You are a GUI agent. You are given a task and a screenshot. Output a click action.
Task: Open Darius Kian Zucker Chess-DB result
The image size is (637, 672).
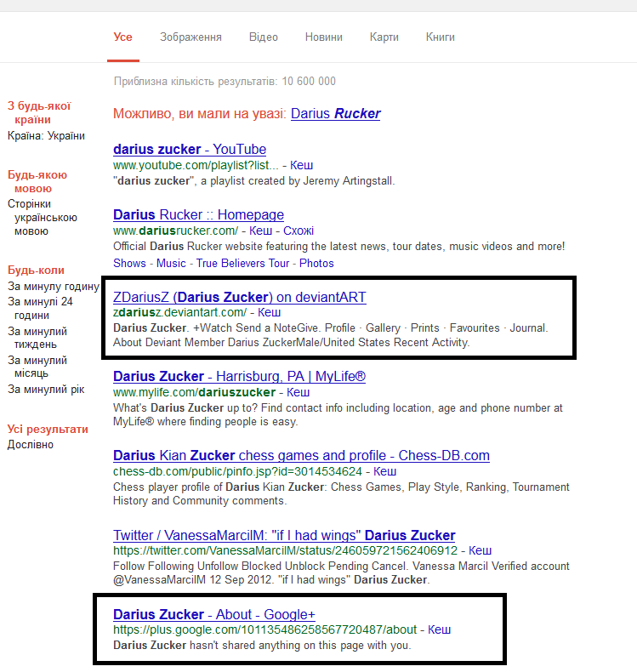301,455
